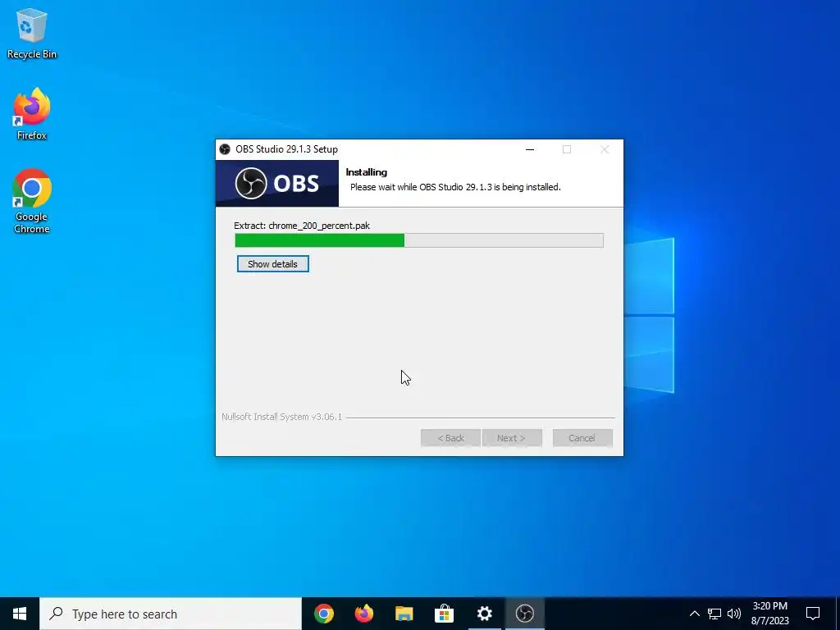Select the Firefox desktop shortcut

(32, 114)
